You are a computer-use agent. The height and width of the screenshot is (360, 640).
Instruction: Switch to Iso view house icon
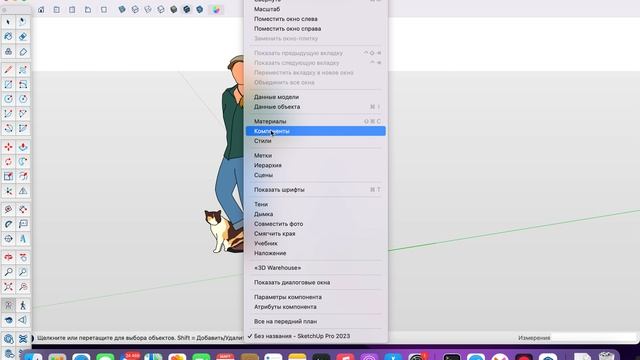[41, 9]
